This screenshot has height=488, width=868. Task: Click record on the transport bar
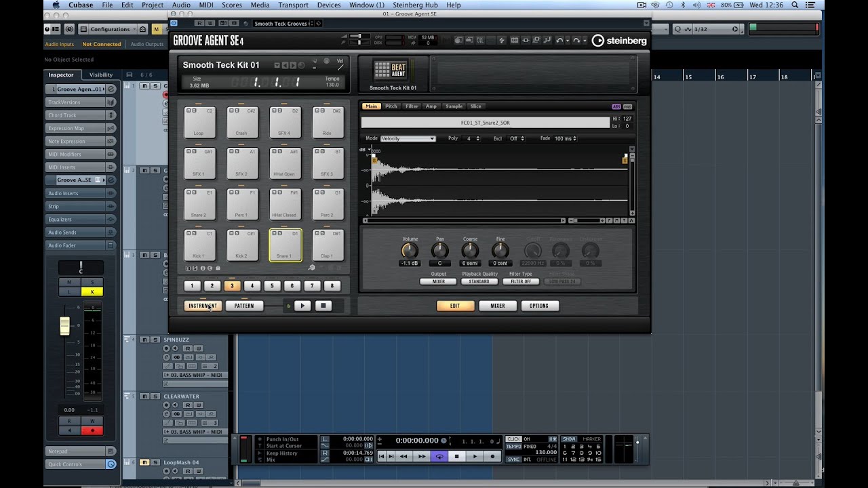point(492,457)
